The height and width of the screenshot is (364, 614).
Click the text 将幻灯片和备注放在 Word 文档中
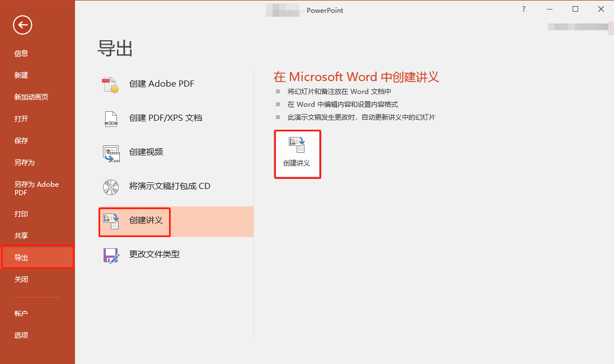[x=339, y=92]
